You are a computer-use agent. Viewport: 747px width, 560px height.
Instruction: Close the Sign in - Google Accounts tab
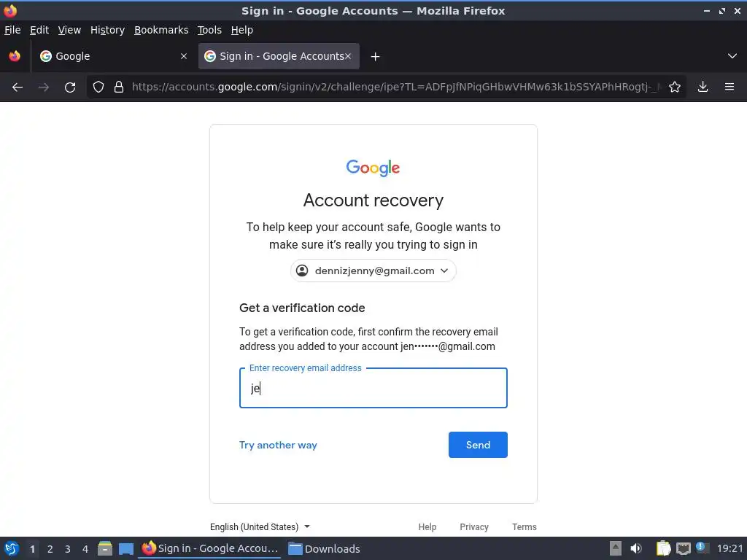pos(348,56)
